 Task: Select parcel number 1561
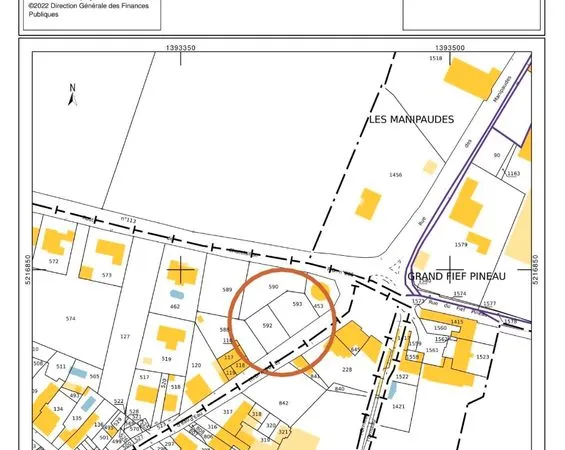tap(432, 350)
